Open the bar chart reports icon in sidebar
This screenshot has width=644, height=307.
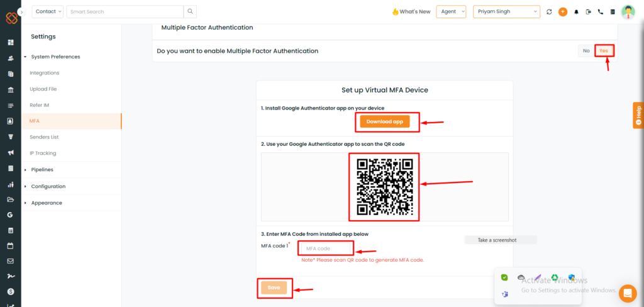(x=11, y=184)
